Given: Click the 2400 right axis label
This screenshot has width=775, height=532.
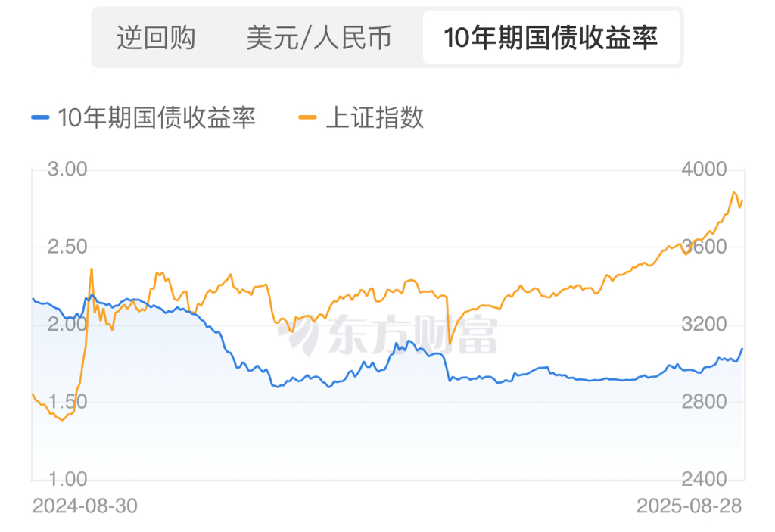Looking at the screenshot, I should click(x=704, y=479).
